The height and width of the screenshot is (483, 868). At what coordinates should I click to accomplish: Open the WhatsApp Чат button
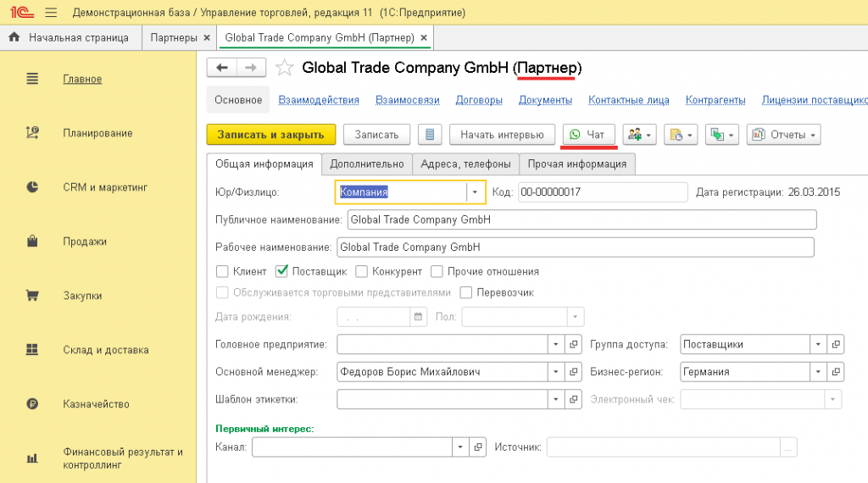pos(589,135)
